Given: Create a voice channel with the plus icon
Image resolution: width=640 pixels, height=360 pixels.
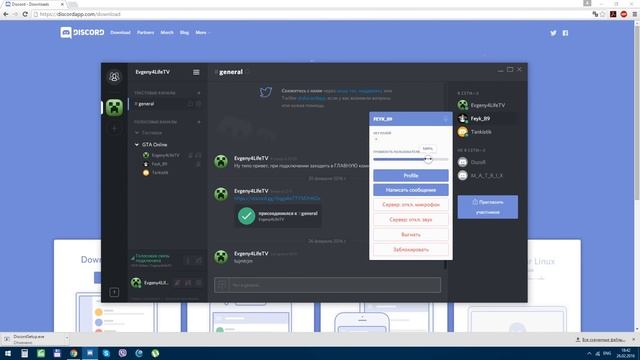Looking at the screenshot, I should [x=199, y=122].
